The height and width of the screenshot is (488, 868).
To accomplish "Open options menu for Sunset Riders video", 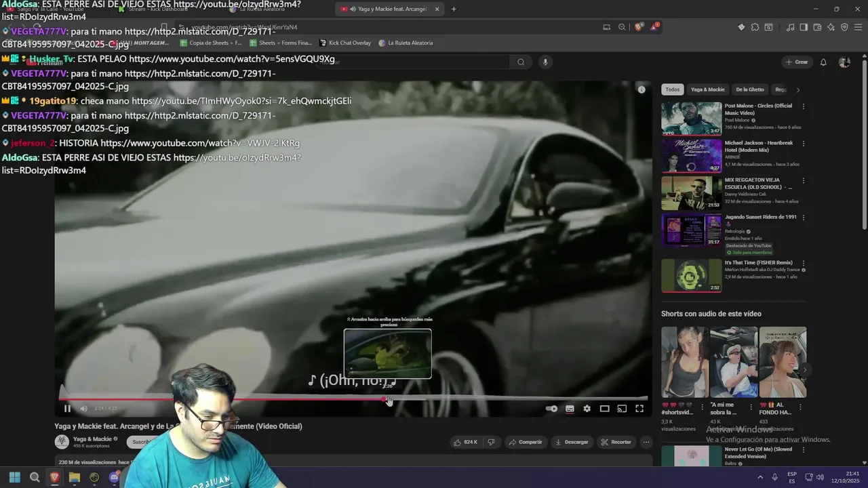I will pyautogui.click(x=804, y=218).
